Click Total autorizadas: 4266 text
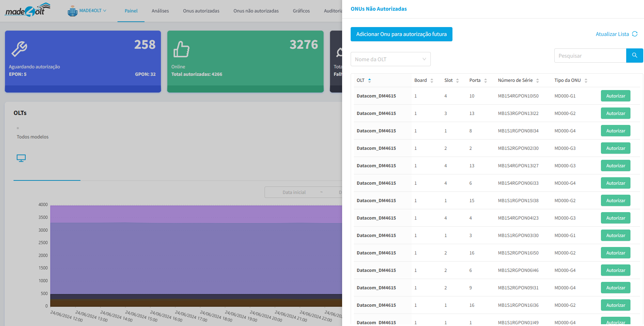644x326 pixels. 197,74
